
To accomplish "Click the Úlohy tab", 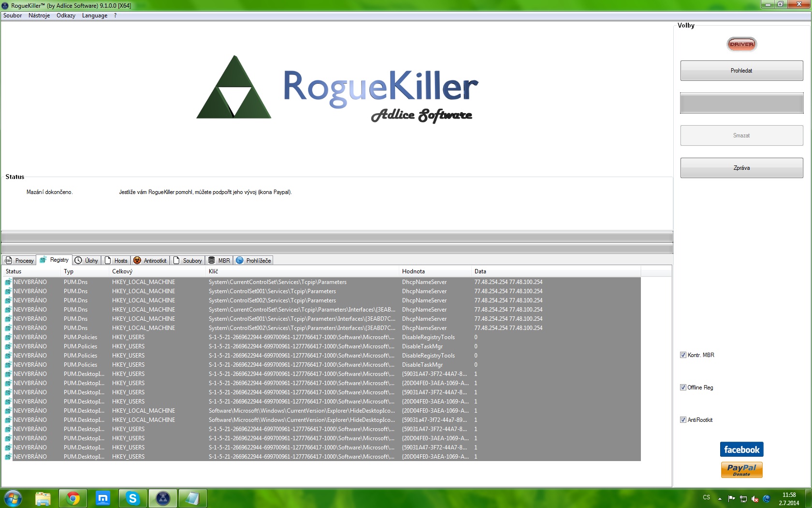I will coord(87,260).
